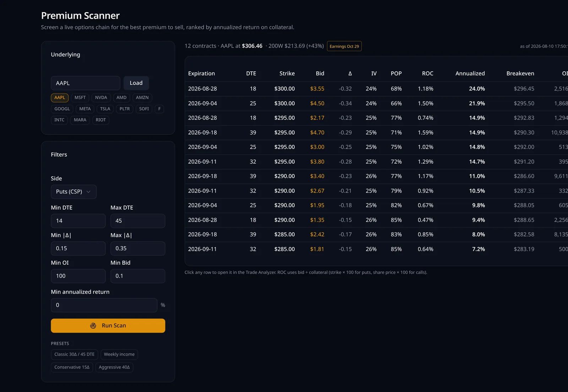Select the PLTR ticker chip
The width and height of the screenshot is (568, 392).
click(125, 109)
